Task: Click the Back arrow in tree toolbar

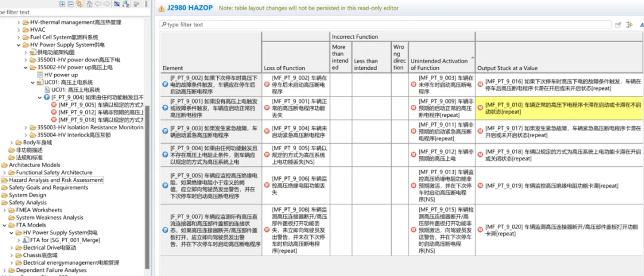Action: click(x=98, y=4)
